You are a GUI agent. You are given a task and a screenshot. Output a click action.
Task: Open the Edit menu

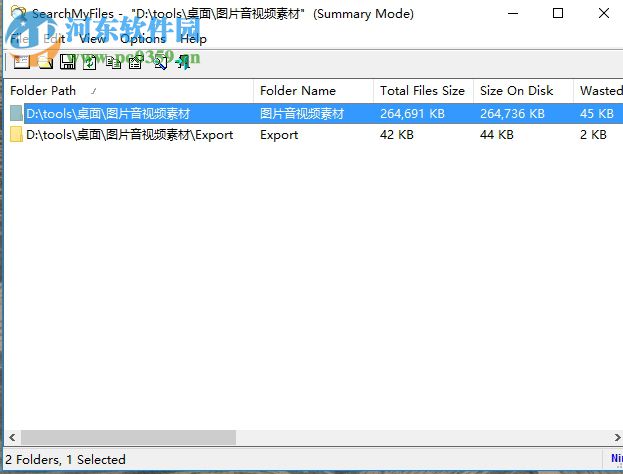(54, 39)
